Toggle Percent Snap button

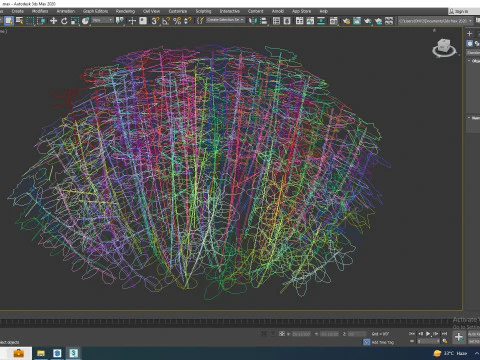tap(177, 21)
